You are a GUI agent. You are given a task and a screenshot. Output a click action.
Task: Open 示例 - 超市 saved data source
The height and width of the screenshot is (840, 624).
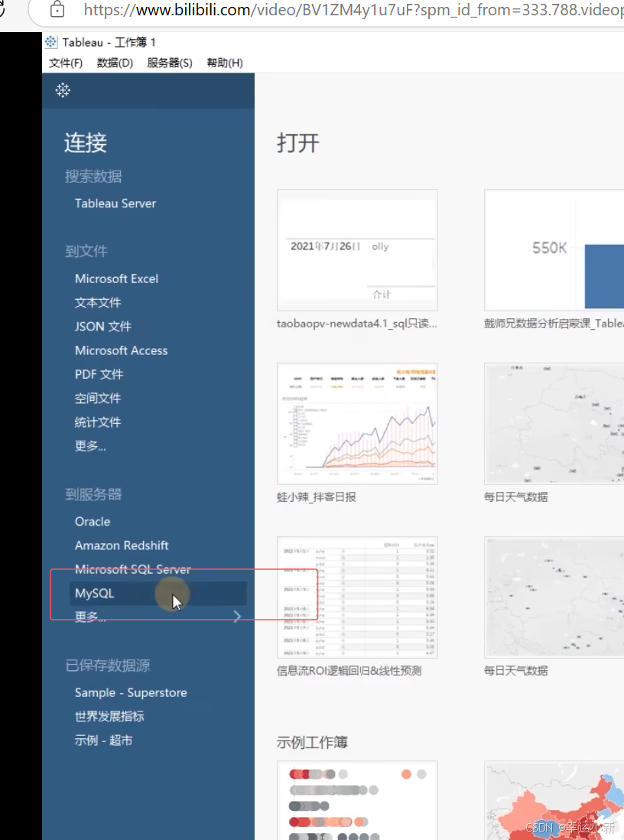(x=103, y=741)
